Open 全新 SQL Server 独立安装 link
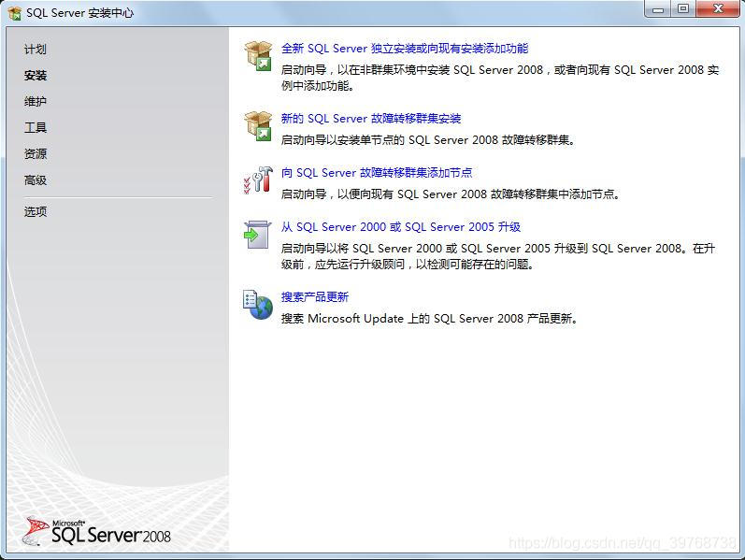Image resolution: width=745 pixels, height=560 pixels. tap(405, 49)
